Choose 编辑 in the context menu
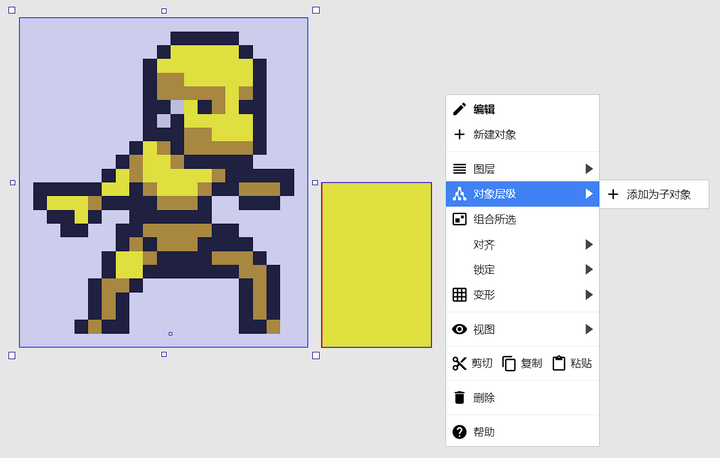This screenshot has height=458, width=720. (x=523, y=109)
